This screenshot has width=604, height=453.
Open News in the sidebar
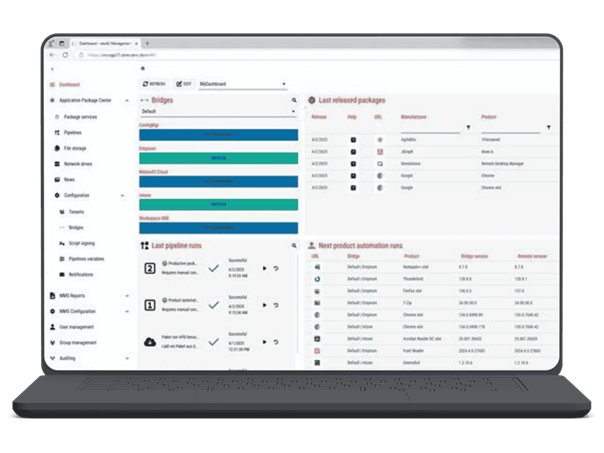pos(65,180)
